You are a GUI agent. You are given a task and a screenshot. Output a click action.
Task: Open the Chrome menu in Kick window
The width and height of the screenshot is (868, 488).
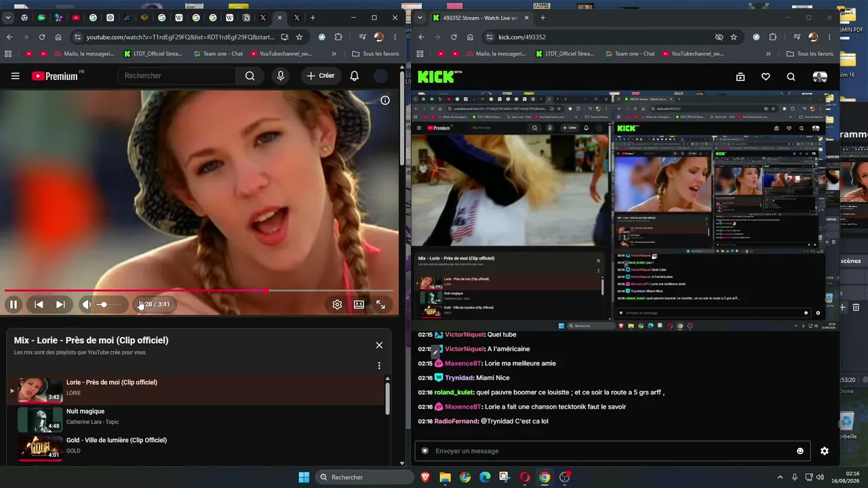[x=829, y=37]
